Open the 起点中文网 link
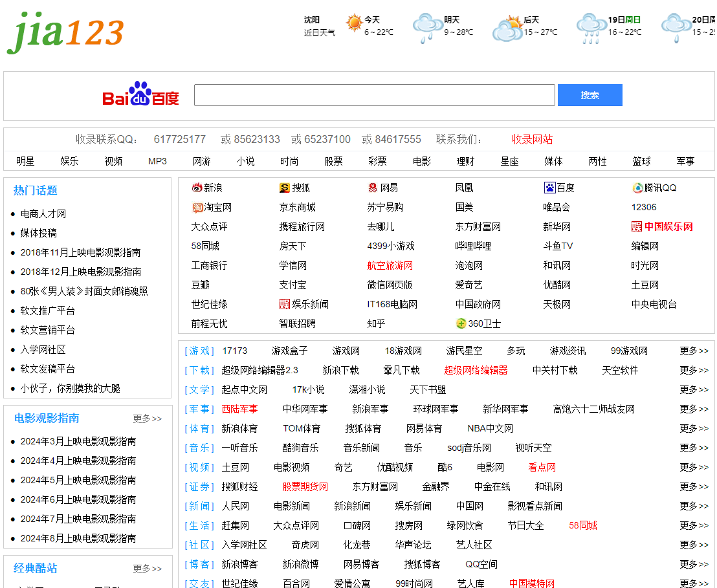The image size is (717, 588). (x=245, y=389)
